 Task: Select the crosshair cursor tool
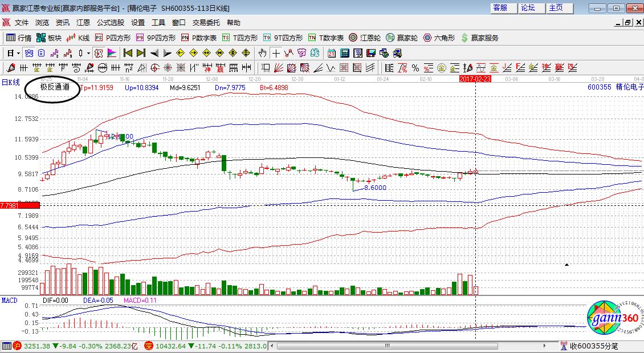(276, 53)
